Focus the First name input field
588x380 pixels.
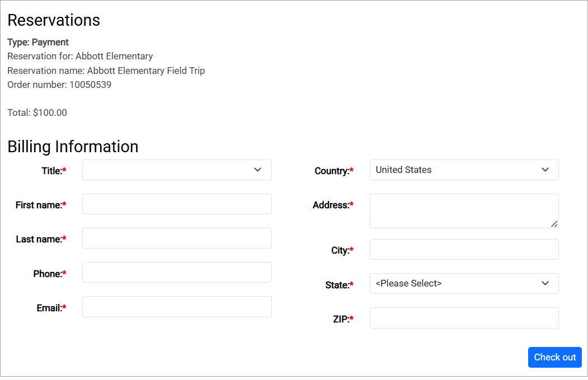[177, 204]
